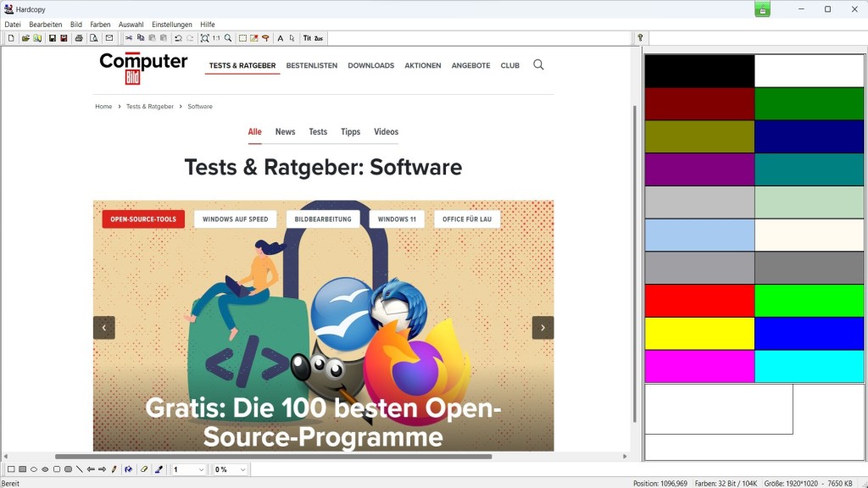Select the magnifier zoom tool
This screenshot has width=868, height=488.
pos(228,38)
